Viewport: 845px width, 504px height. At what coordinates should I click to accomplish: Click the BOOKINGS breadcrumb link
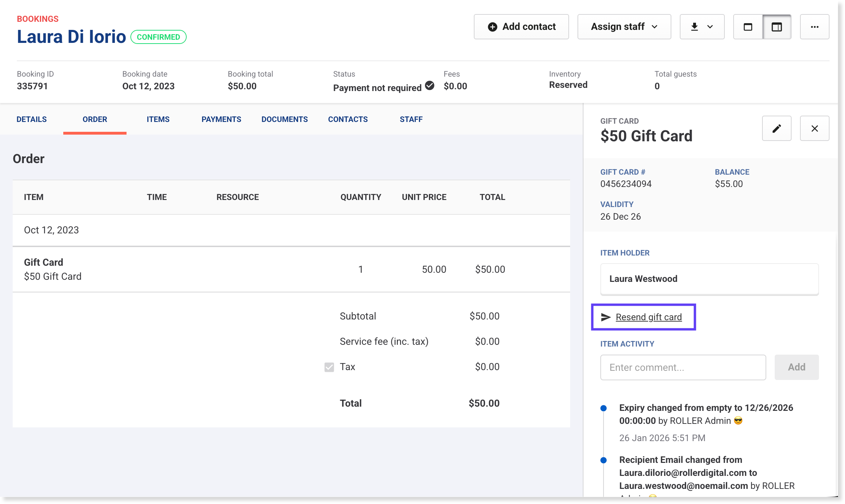pos(38,19)
